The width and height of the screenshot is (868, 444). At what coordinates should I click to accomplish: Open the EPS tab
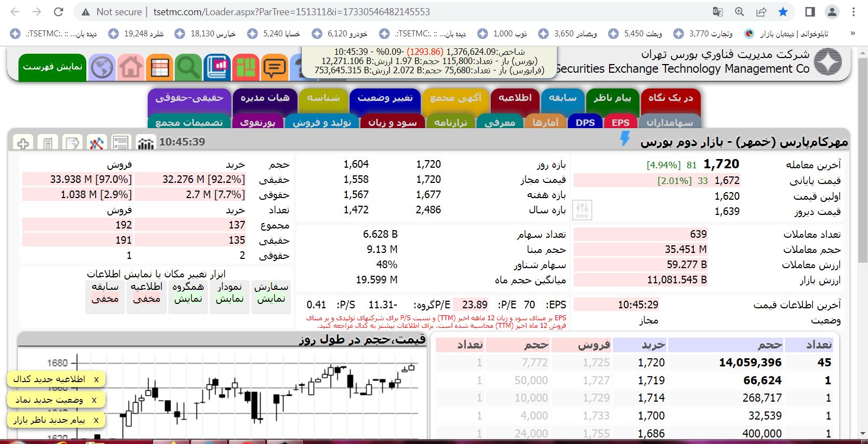click(620, 122)
